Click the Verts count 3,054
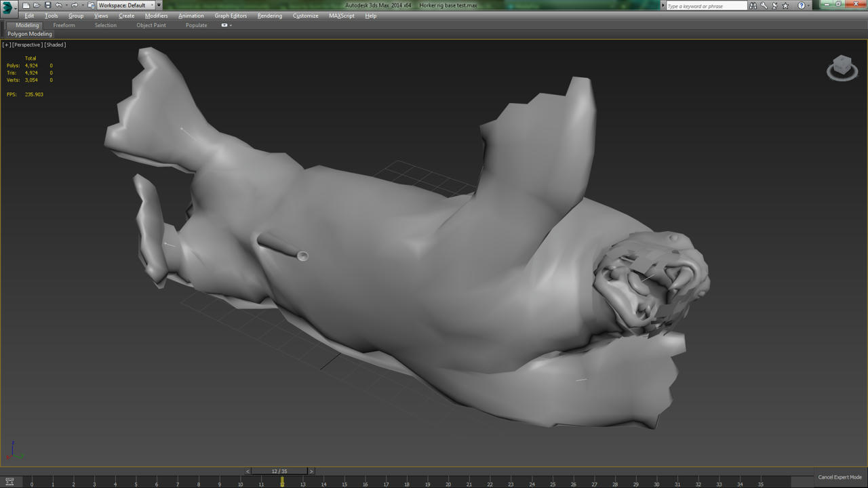The height and width of the screenshot is (488, 868). tap(31, 80)
